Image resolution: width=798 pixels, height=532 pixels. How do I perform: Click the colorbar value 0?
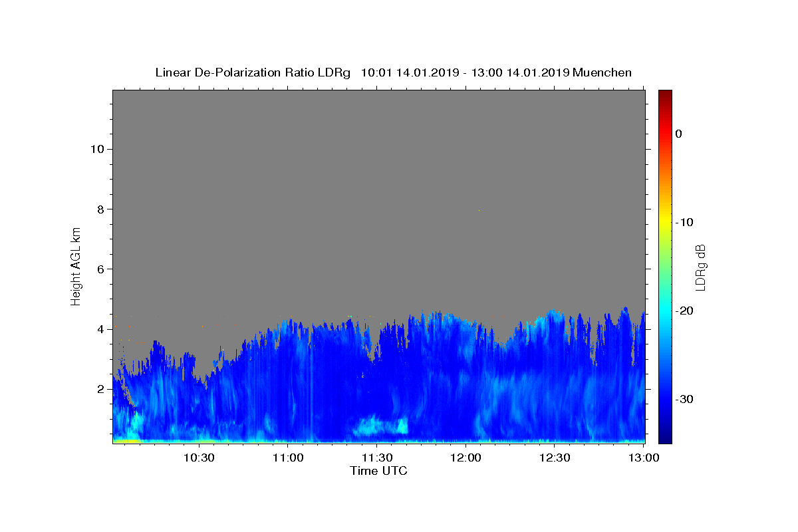678,134
